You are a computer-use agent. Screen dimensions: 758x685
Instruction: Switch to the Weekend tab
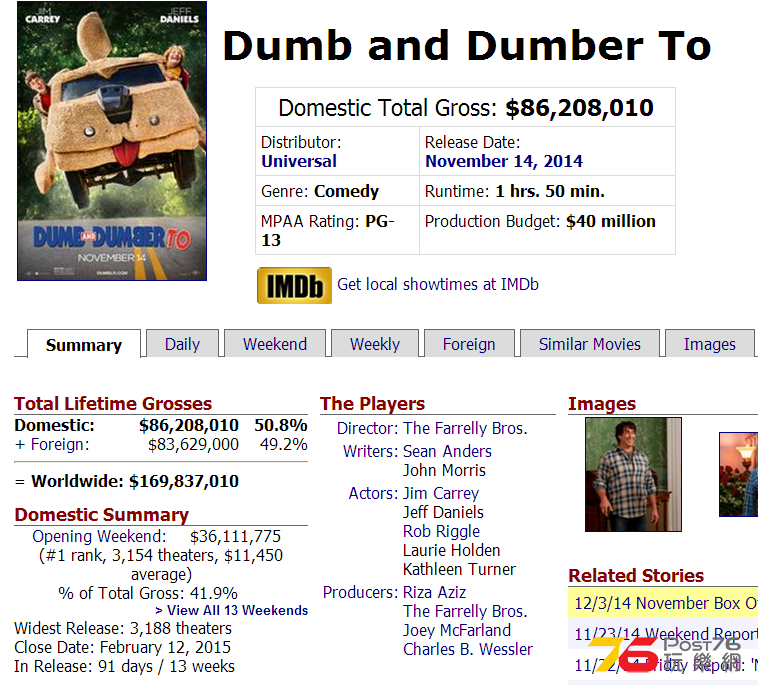click(x=275, y=344)
